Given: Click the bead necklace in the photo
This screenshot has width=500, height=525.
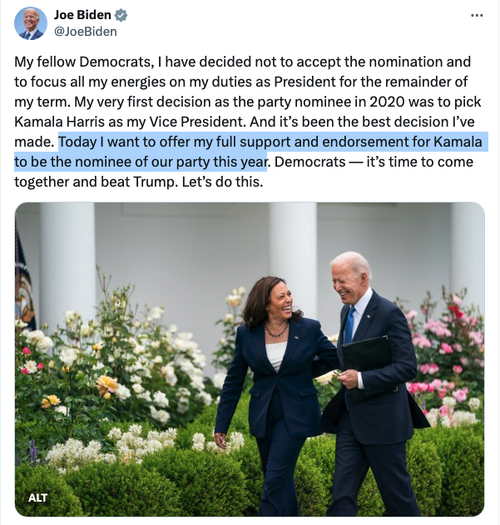Looking at the screenshot, I should click(x=277, y=331).
